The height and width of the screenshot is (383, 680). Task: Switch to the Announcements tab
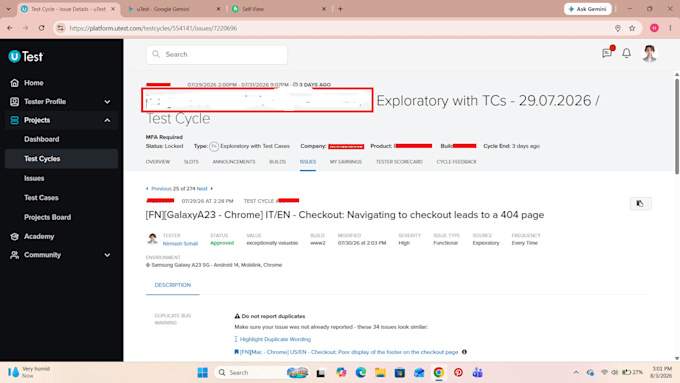click(x=234, y=162)
